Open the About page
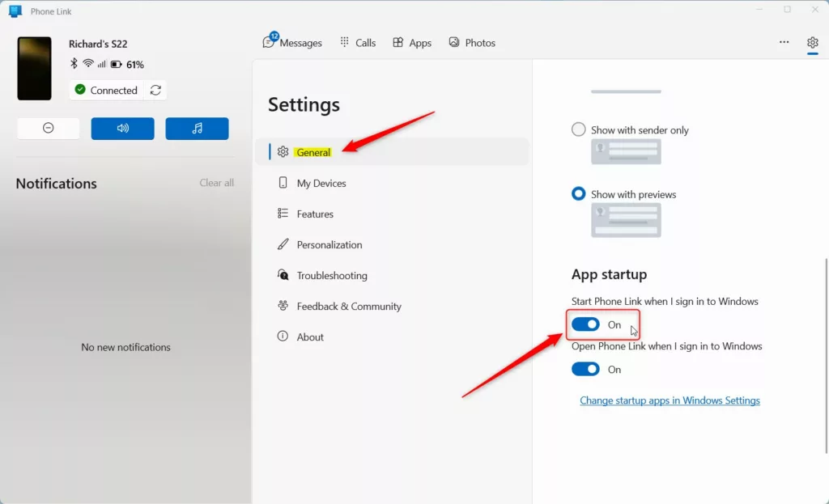829x504 pixels. (393, 337)
